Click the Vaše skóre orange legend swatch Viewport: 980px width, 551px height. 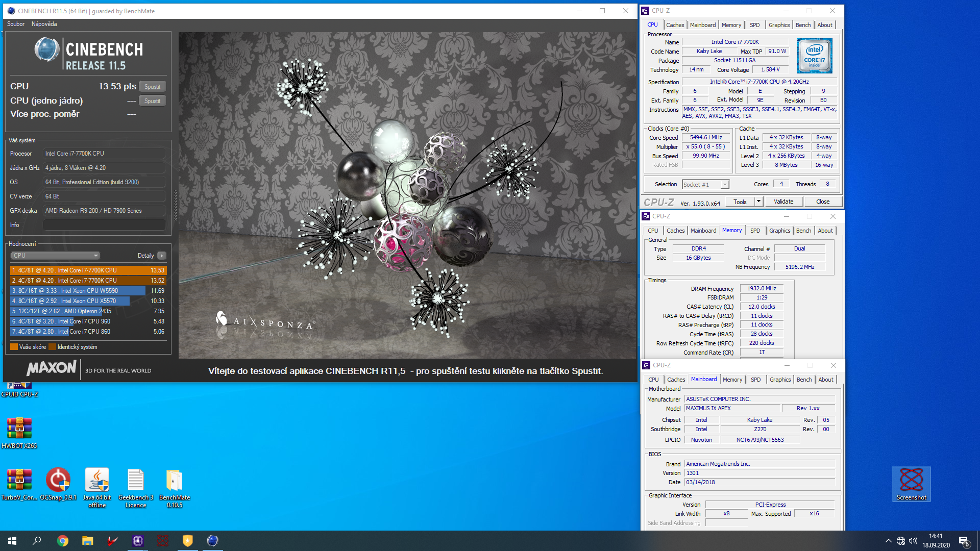pos(14,347)
